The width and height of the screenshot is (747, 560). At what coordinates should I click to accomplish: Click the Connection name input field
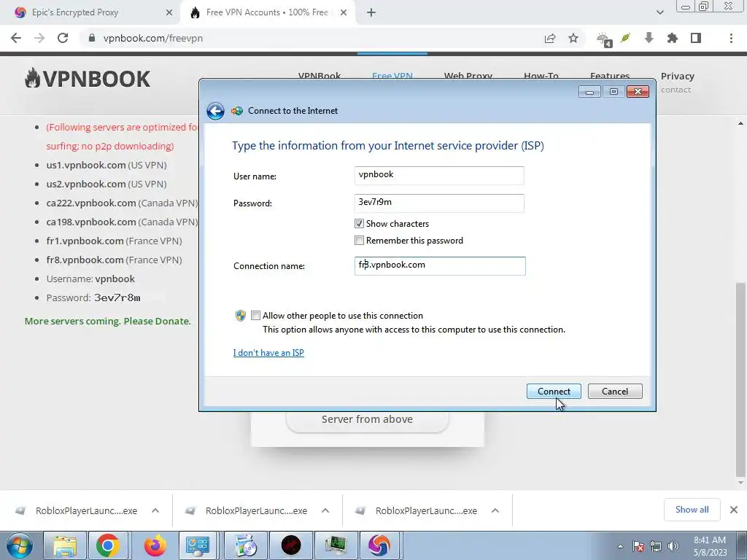(x=440, y=266)
